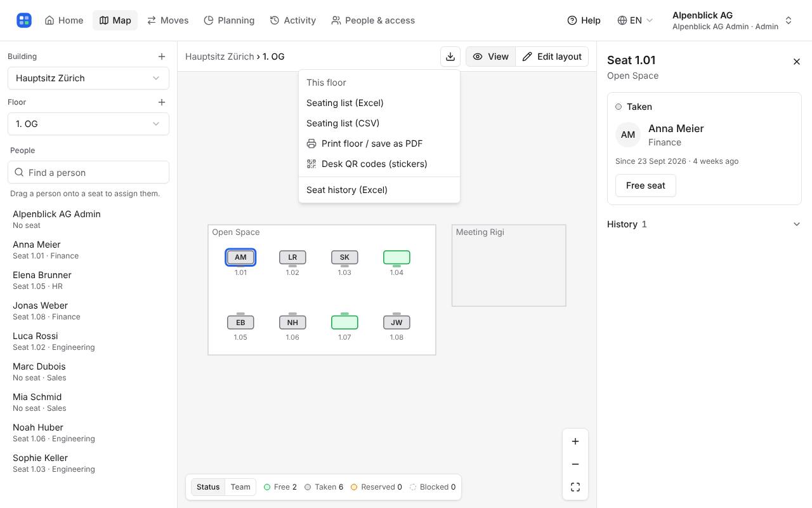Select free seat 1.04 on map
812x508 pixels.
click(x=396, y=257)
